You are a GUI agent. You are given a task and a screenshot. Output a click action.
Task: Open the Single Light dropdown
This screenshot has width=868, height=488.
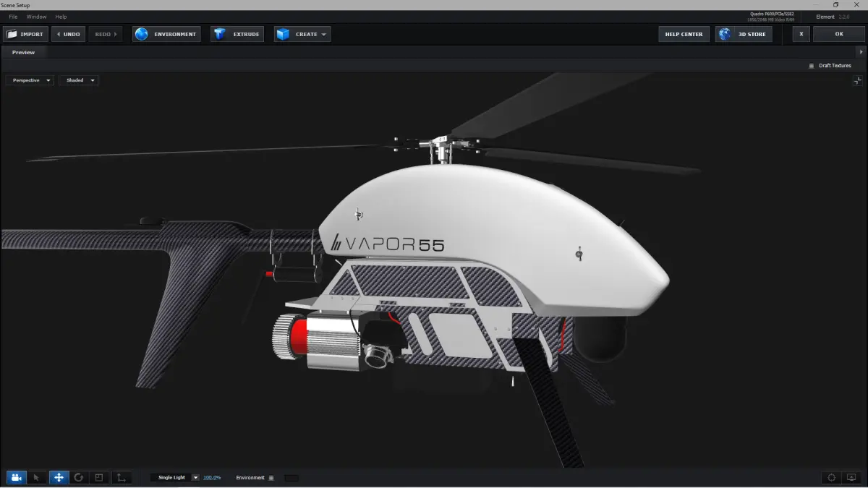[175, 478]
